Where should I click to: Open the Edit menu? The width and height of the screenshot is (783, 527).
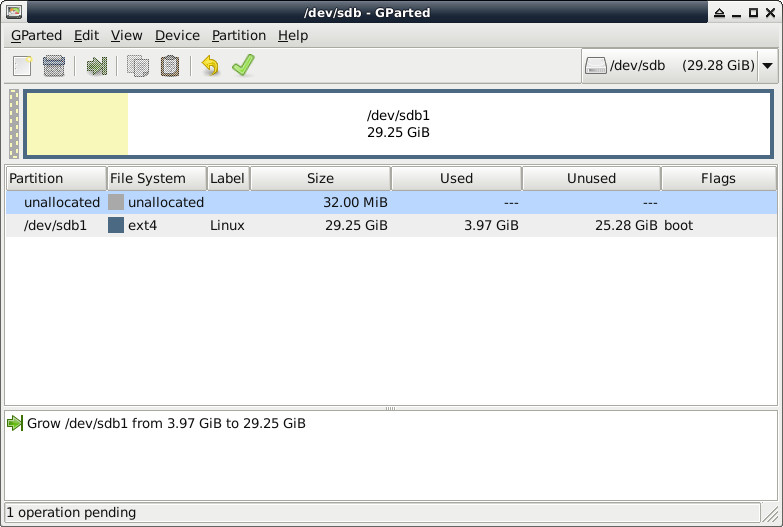86,35
